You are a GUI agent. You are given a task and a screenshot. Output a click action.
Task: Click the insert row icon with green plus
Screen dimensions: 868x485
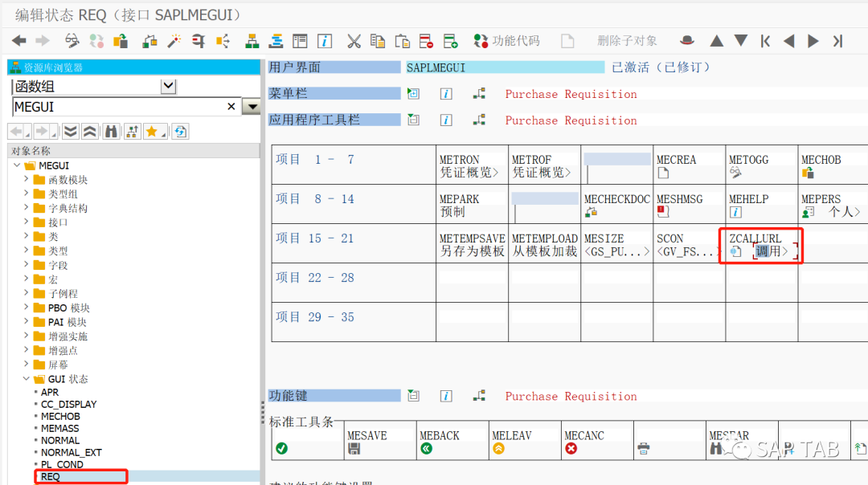(x=451, y=41)
